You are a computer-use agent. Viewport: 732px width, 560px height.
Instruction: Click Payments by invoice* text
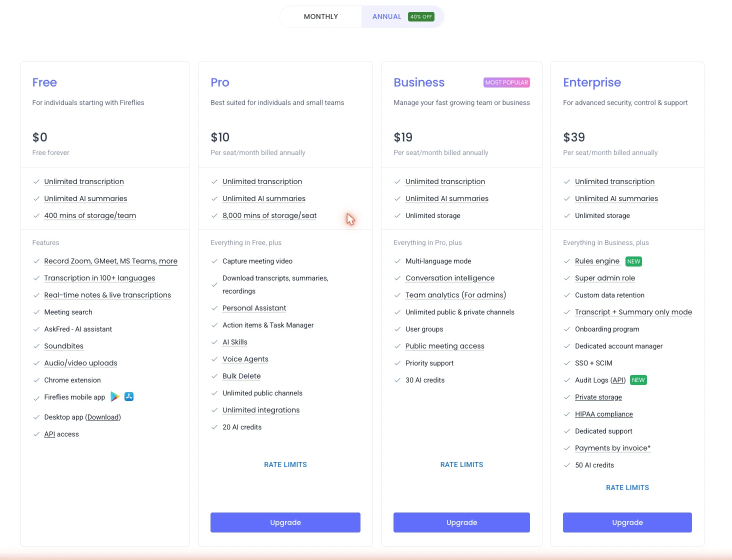[x=612, y=448]
